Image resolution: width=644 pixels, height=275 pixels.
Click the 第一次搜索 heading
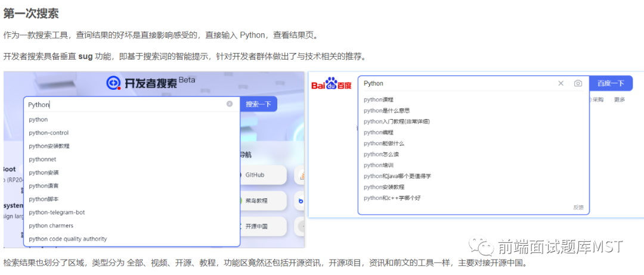point(31,13)
